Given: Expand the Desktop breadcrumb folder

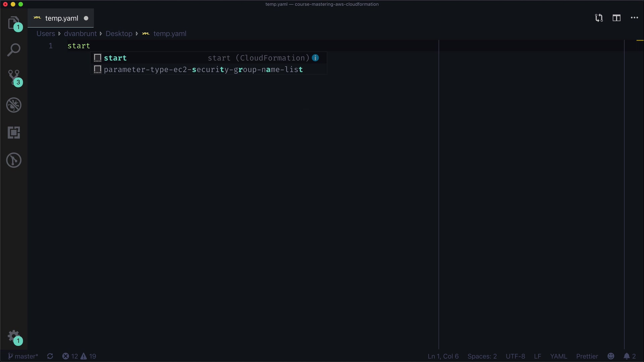Looking at the screenshot, I should pos(119,34).
